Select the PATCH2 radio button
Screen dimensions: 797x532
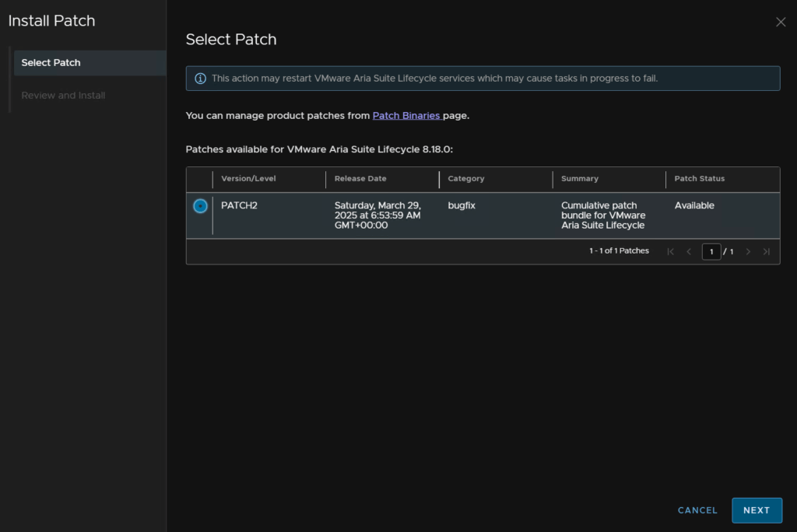tap(200, 206)
